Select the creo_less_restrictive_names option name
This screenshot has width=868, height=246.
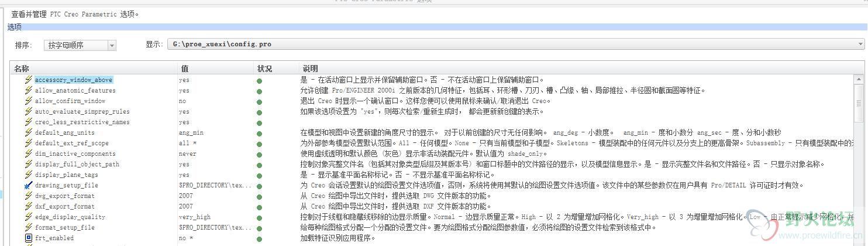coord(82,122)
